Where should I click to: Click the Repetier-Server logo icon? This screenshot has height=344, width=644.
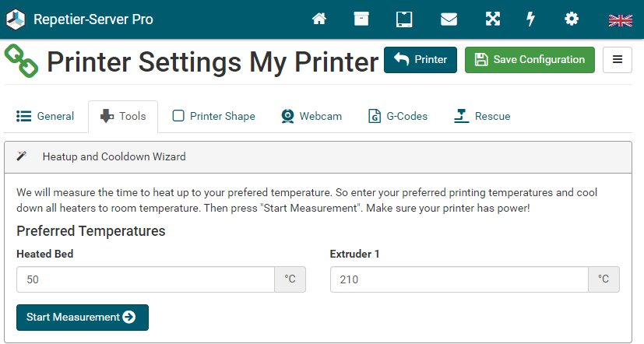pos(16,19)
